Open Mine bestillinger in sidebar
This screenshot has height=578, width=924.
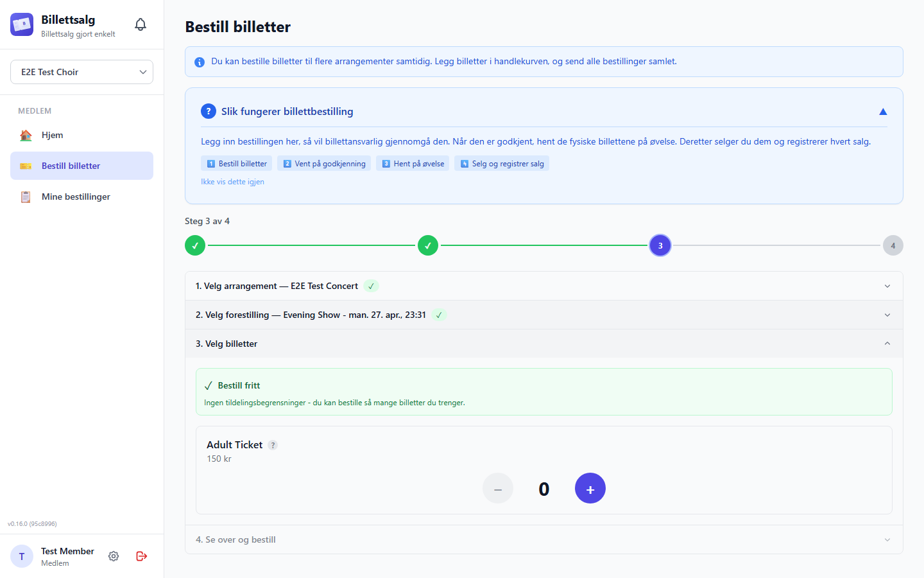(82, 197)
